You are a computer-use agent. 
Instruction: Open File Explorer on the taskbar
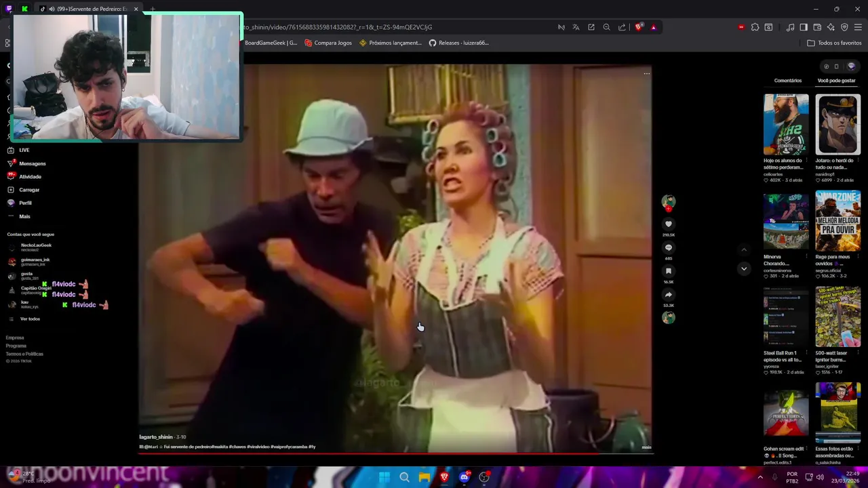pos(425,477)
